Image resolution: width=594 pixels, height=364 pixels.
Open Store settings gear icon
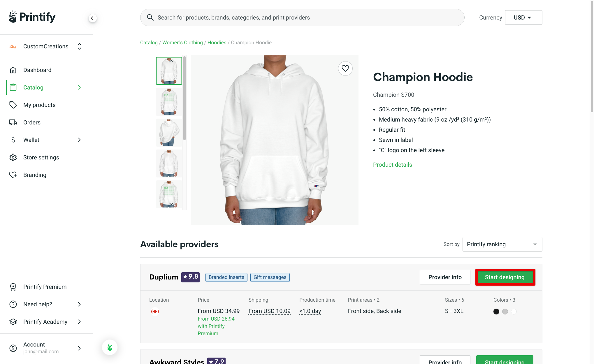click(13, 157)
